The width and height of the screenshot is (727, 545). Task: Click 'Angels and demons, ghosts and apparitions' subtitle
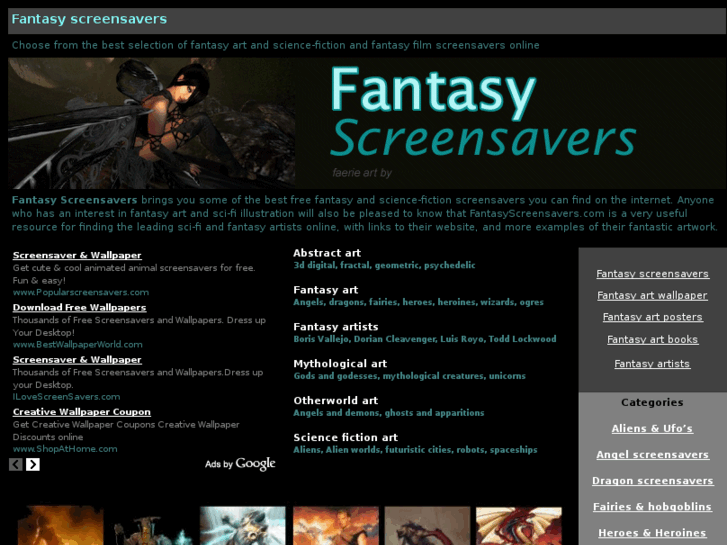pyautogui.click(x=389, y=413)
